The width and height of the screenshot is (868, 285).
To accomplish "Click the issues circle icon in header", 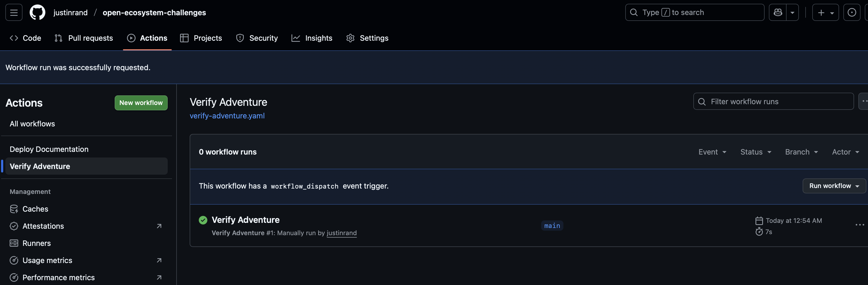I will (x=851, y=13).
